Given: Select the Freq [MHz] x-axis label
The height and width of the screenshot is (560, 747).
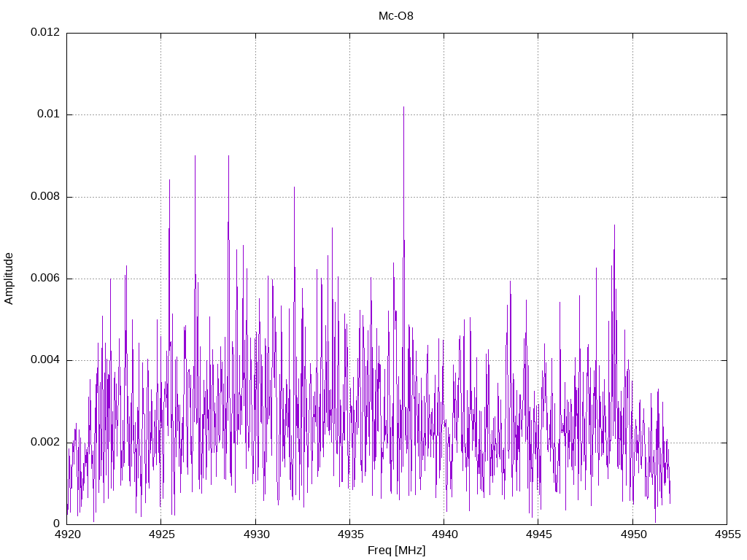Looking at the screenshot, I should point(396,551).
